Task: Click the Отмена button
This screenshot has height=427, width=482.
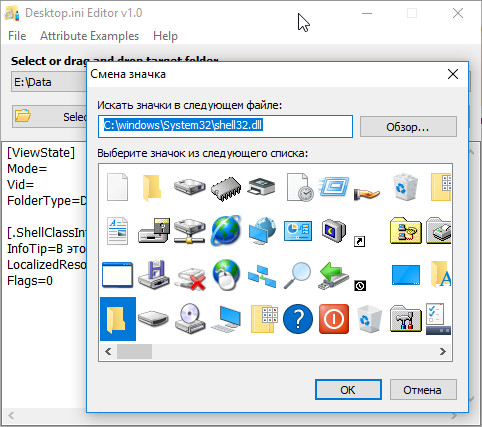Action: click(423, 390)
